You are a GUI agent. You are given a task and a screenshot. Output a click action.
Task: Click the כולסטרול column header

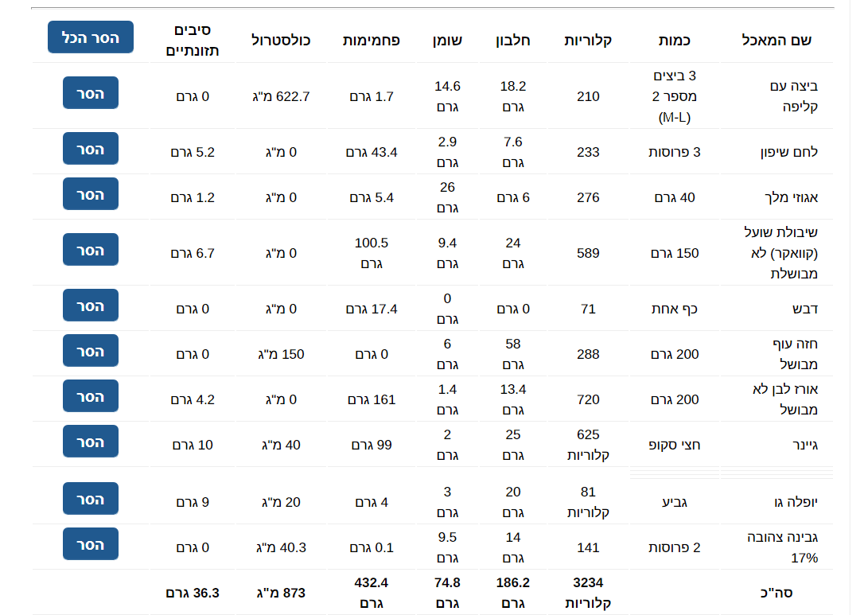pos(281,40)
